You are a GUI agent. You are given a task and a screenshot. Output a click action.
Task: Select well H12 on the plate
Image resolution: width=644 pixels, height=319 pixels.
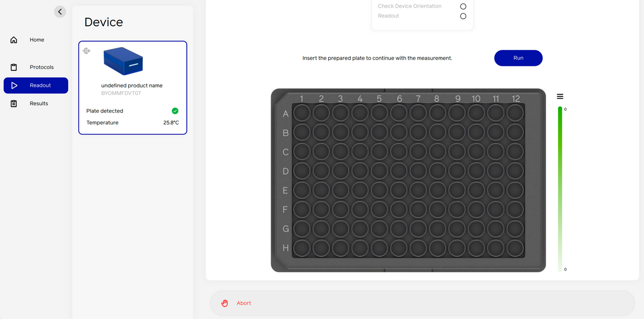point(515,248)
